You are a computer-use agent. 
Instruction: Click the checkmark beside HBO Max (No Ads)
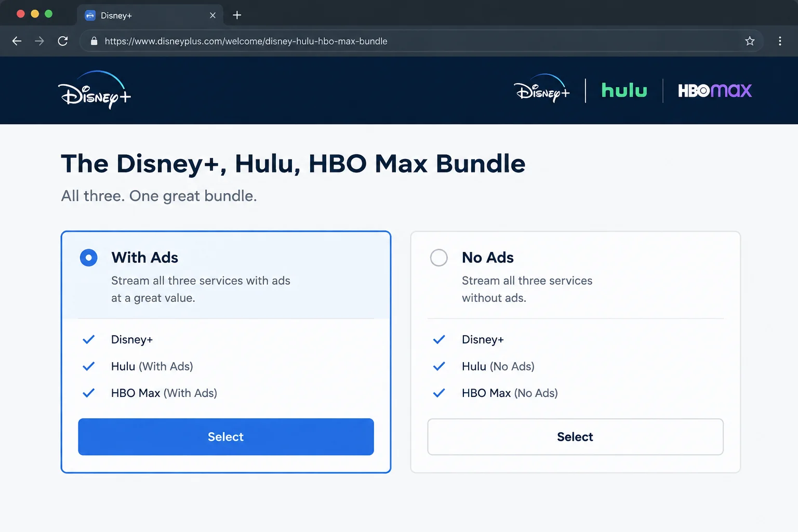439,393
